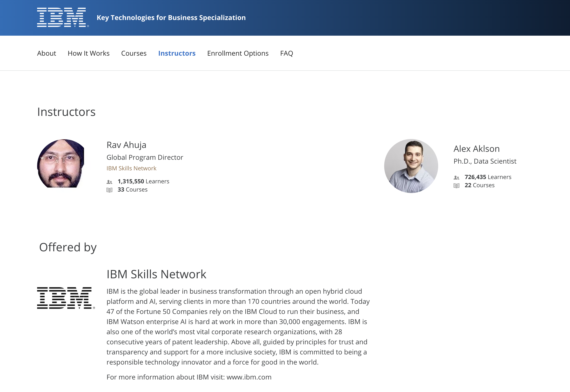Click book icon next to 33 Courses

[109, 190]
